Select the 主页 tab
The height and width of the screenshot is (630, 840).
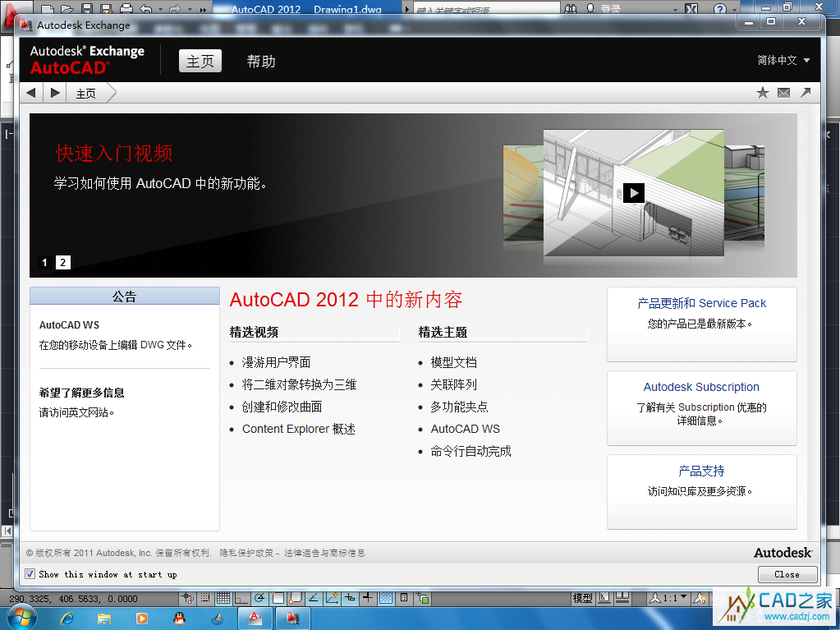(200, 62)
